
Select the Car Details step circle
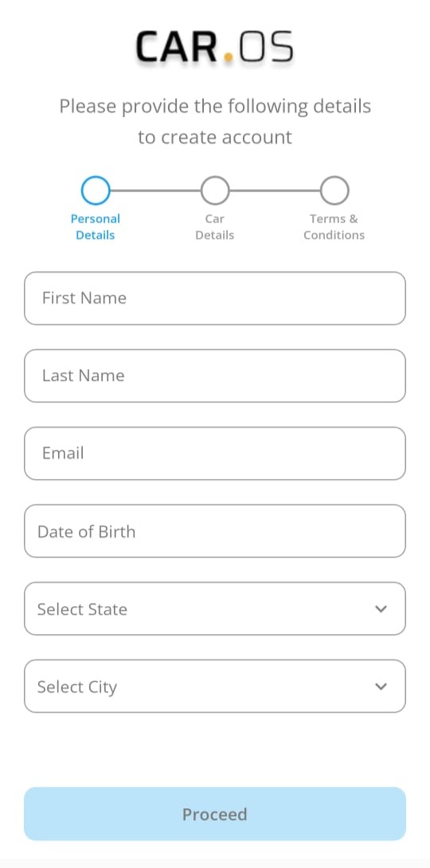pyautogui.click(x=215, y=190)
